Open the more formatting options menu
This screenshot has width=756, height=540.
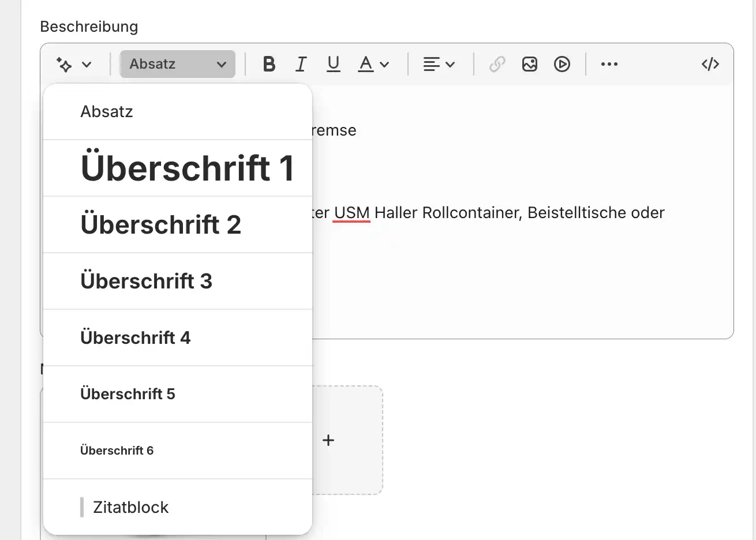point(609,64)
